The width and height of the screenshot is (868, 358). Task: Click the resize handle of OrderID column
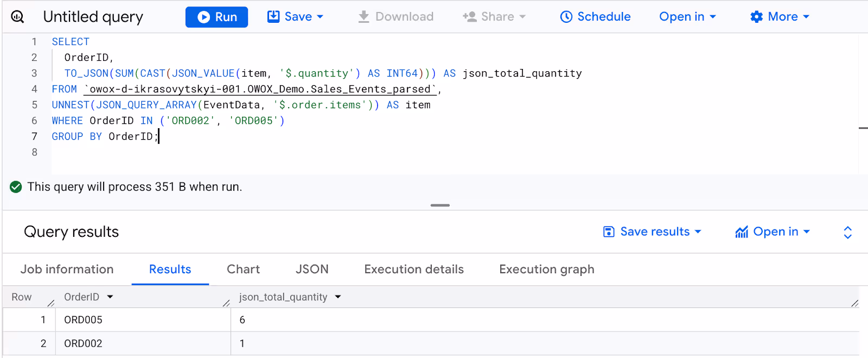point(226,303)
